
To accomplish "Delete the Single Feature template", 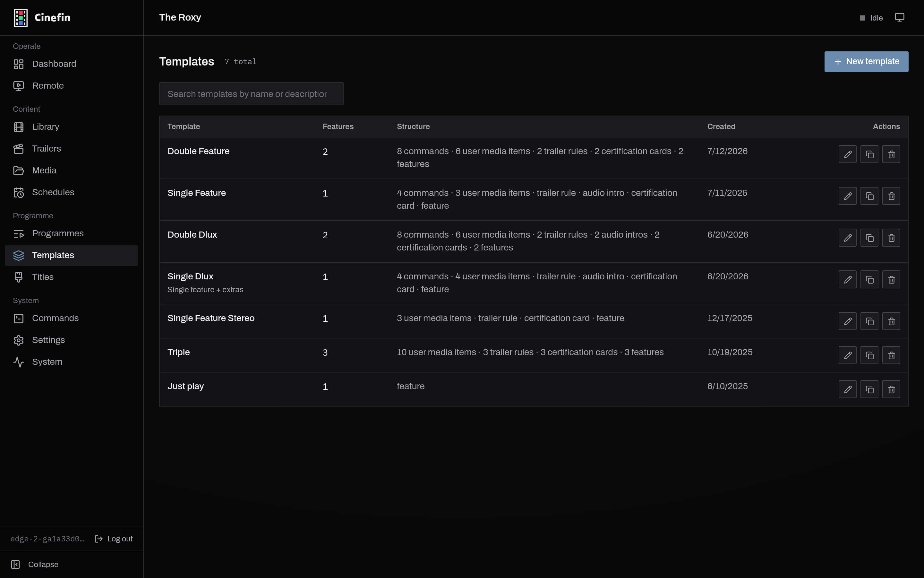I will 891,196.
